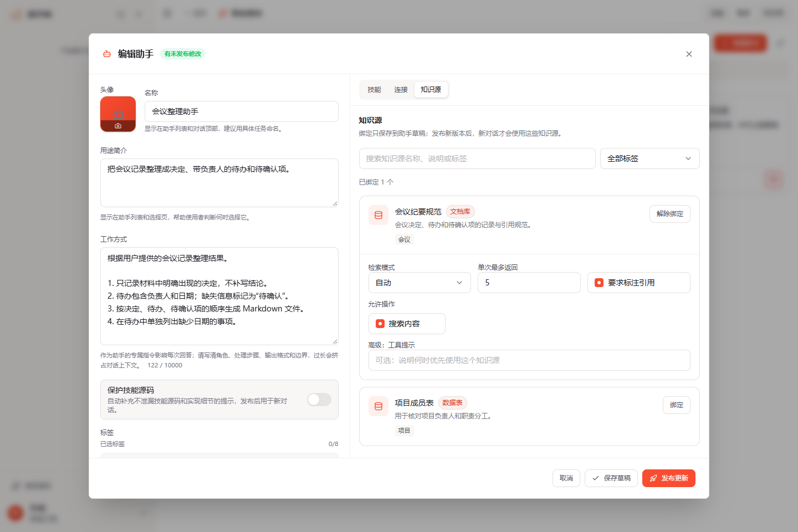Toggle the 要求标注引用 checkbox
Image resolution: width=798 pixels, height=532 pixels.
[599, 283]
